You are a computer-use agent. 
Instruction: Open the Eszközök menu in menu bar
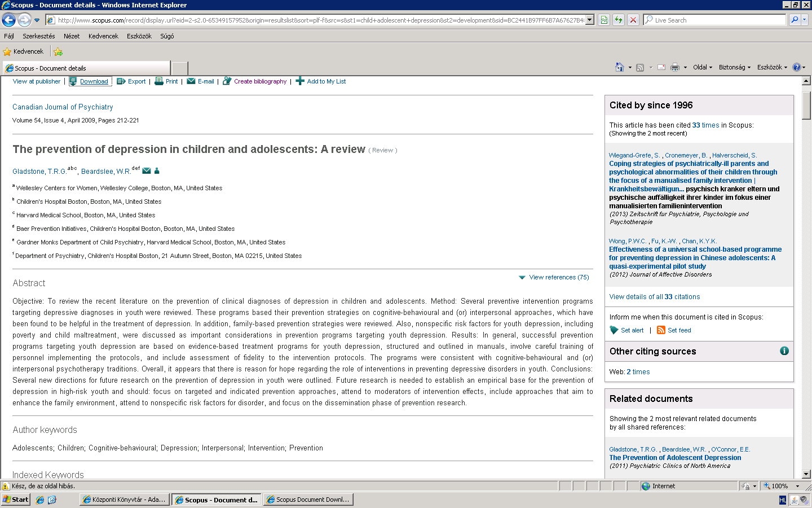[139, 36]
